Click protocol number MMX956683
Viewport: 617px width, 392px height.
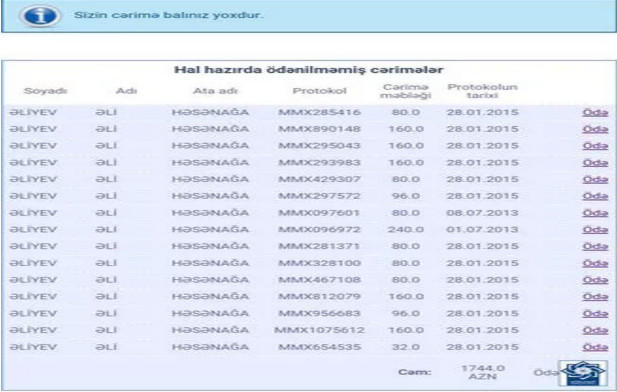pyautogui.click(x=319, y=313)
